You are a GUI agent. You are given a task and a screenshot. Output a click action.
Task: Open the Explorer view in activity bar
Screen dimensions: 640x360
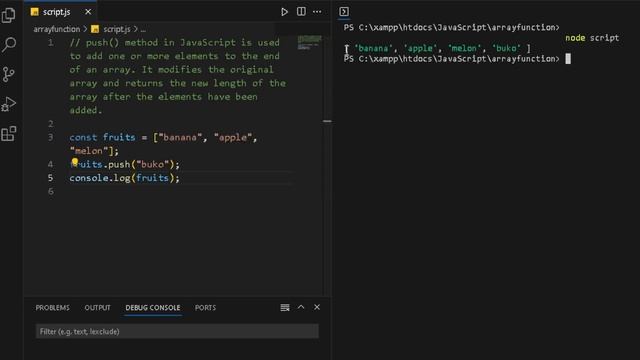click(9, 15)
